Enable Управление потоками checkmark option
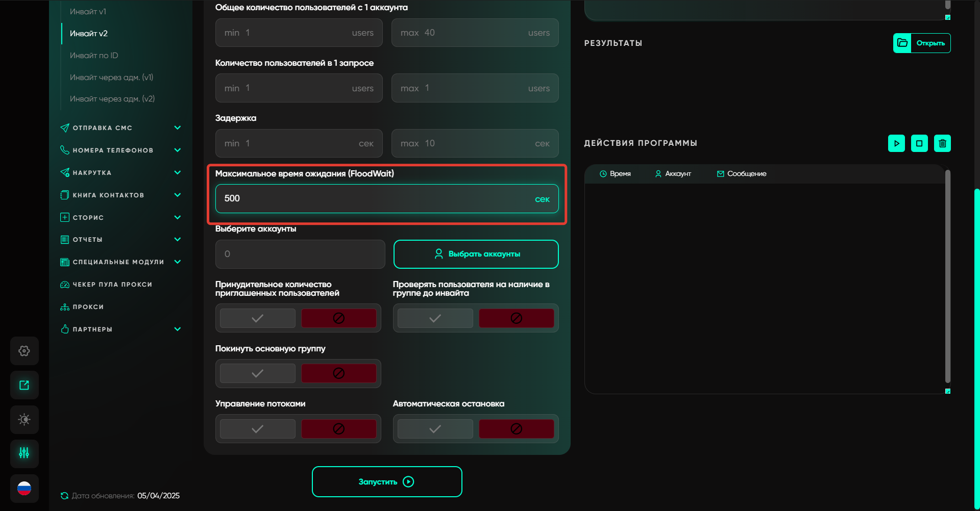The image size is (980, 511). [258, 429]
